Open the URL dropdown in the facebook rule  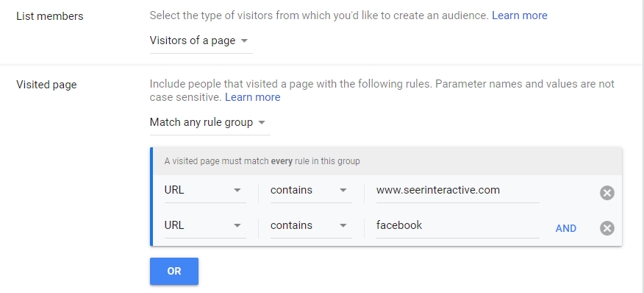point(205,226)
